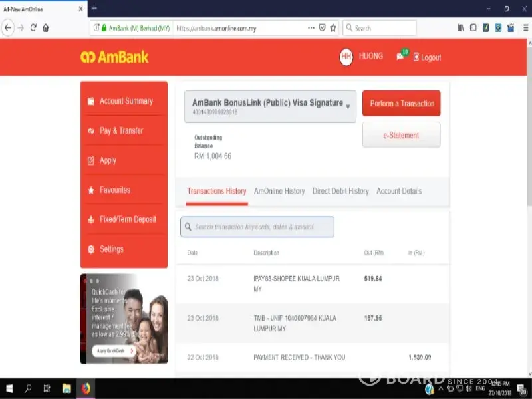This screenshot has width=532, height=399.
Task: Click the Logout link
Action: click(x=427, y=57)
